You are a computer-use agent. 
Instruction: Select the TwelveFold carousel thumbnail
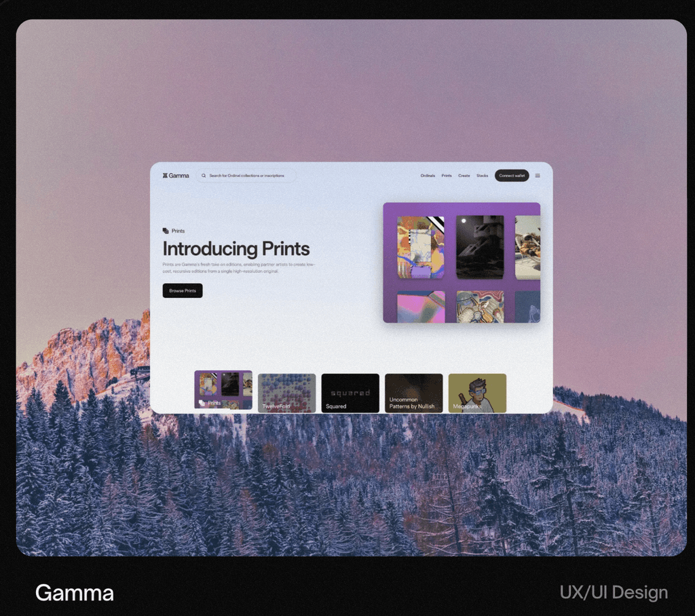[x=287, y=393]
